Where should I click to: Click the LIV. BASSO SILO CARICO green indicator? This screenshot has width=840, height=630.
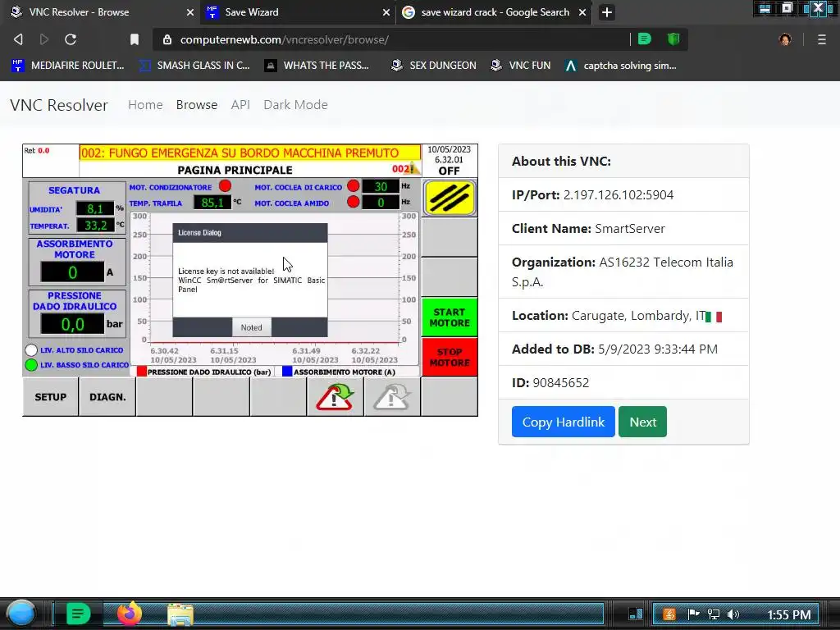31,365
